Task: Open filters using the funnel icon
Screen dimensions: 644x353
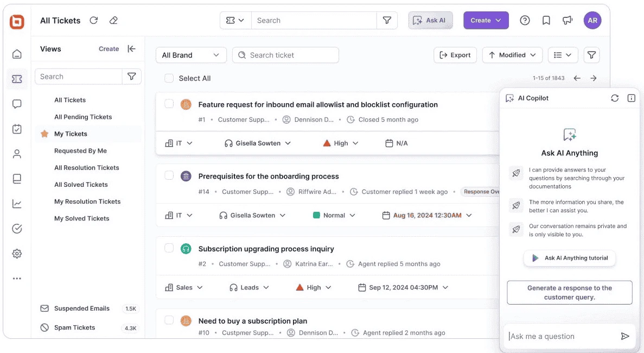Action: (x=591, y=55)
